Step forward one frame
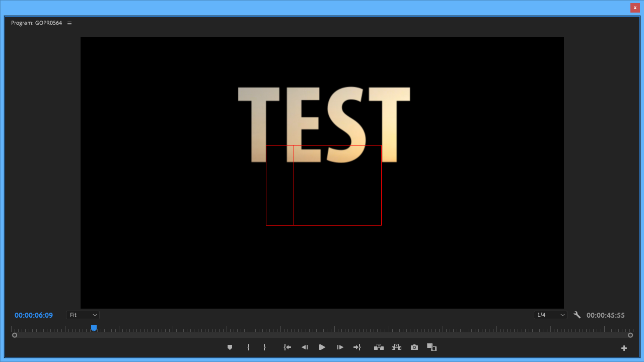Viewport: 644px width, 362px height. [x=340, y=347]
